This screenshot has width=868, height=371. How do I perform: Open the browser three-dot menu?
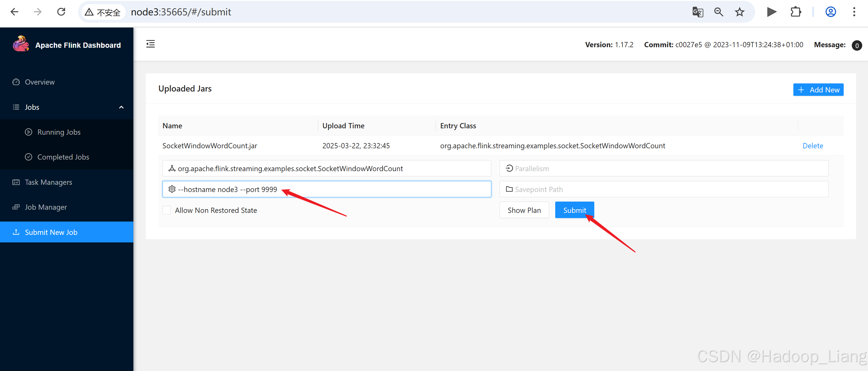click(854, 12)
